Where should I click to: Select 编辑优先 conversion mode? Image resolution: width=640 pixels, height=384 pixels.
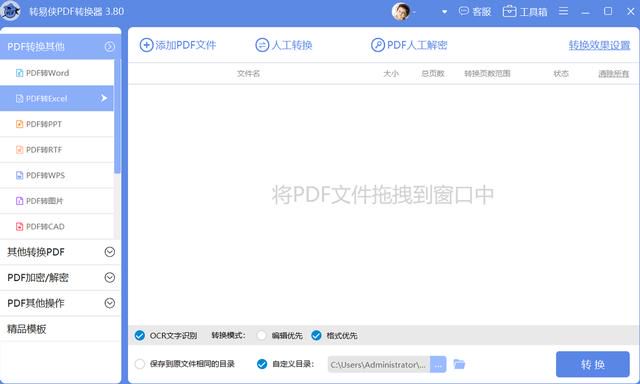click(x=262, y=335)
